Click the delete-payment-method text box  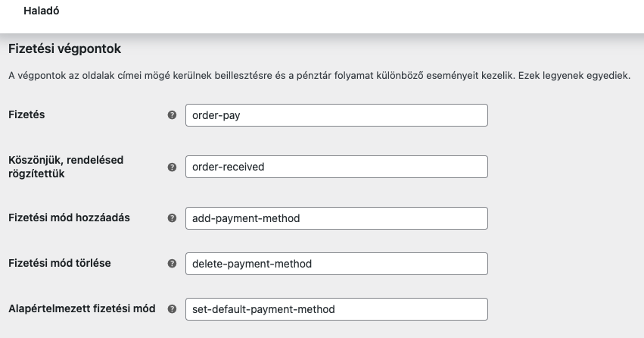click(336, 264)
